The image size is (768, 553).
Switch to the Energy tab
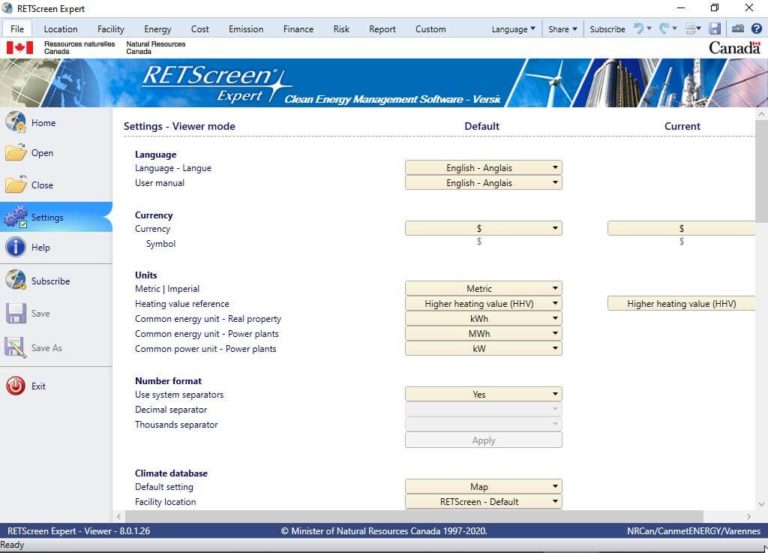click(x=158, y=29)
